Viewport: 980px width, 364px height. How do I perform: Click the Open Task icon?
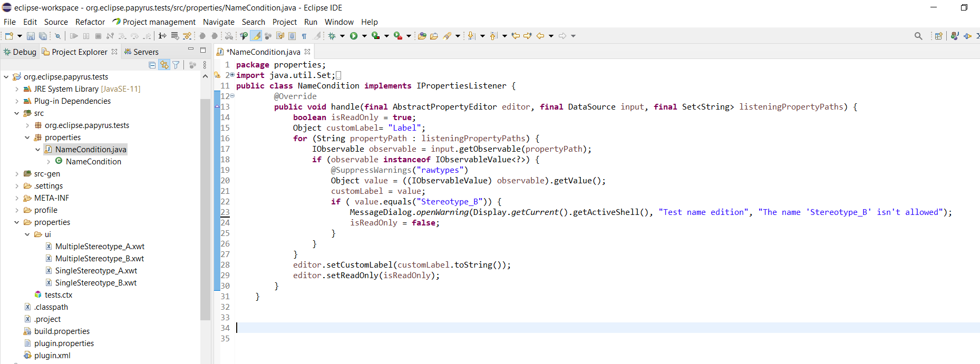click(x=434, y=36)
